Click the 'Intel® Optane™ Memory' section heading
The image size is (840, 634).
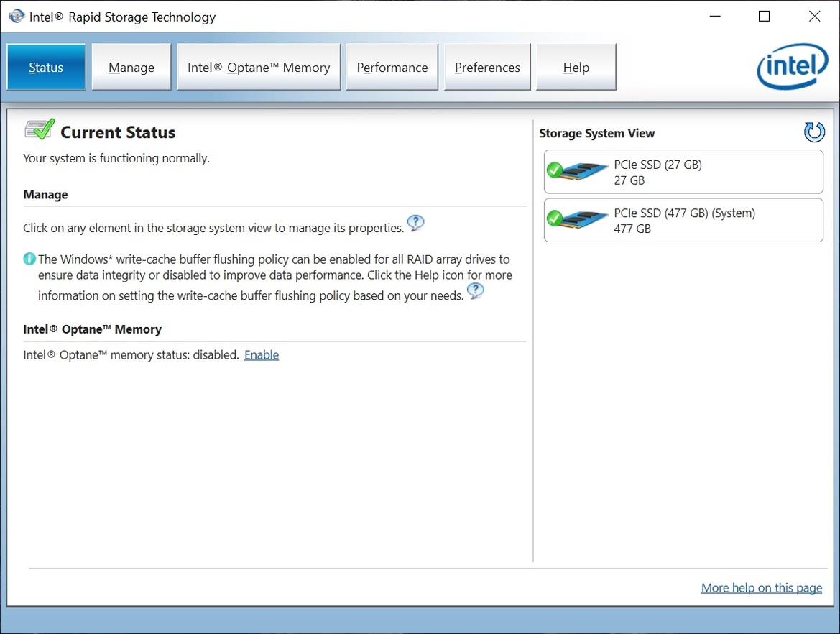pos(92,329)
